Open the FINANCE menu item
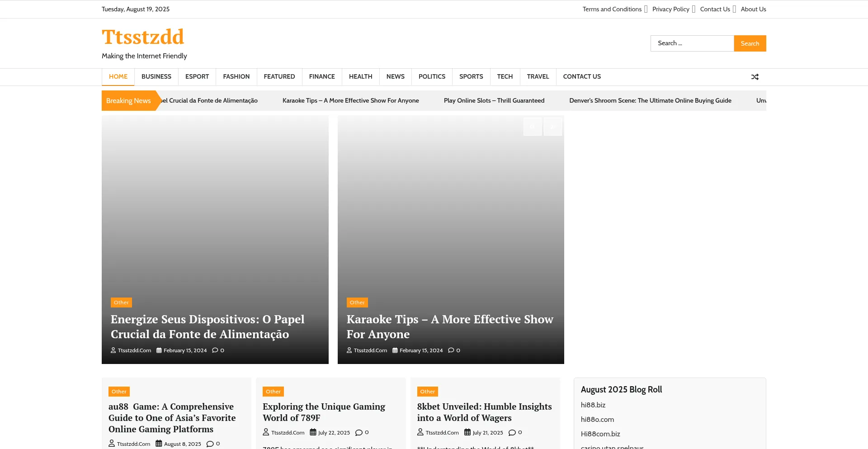 (322, 76)
